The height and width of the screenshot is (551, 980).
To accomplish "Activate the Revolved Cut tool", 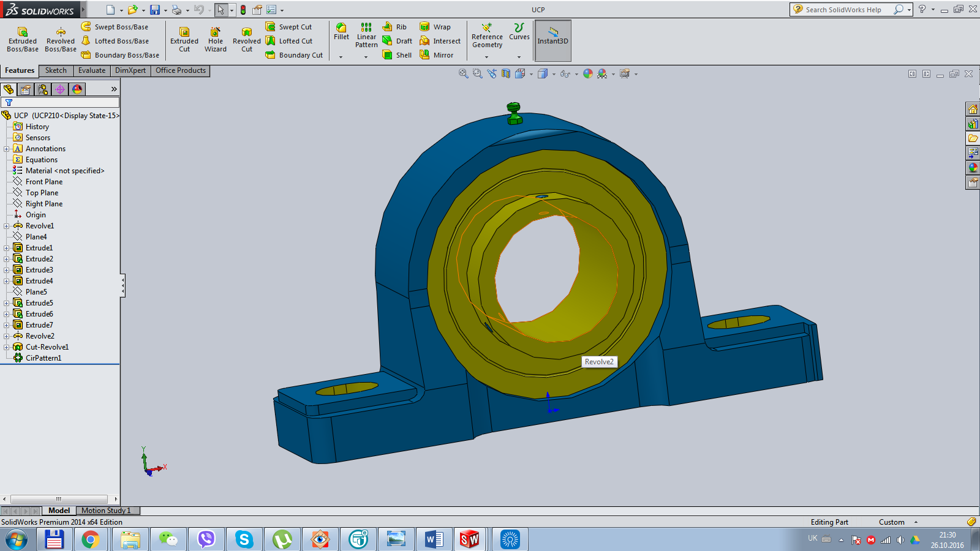I will click(247, 40).
